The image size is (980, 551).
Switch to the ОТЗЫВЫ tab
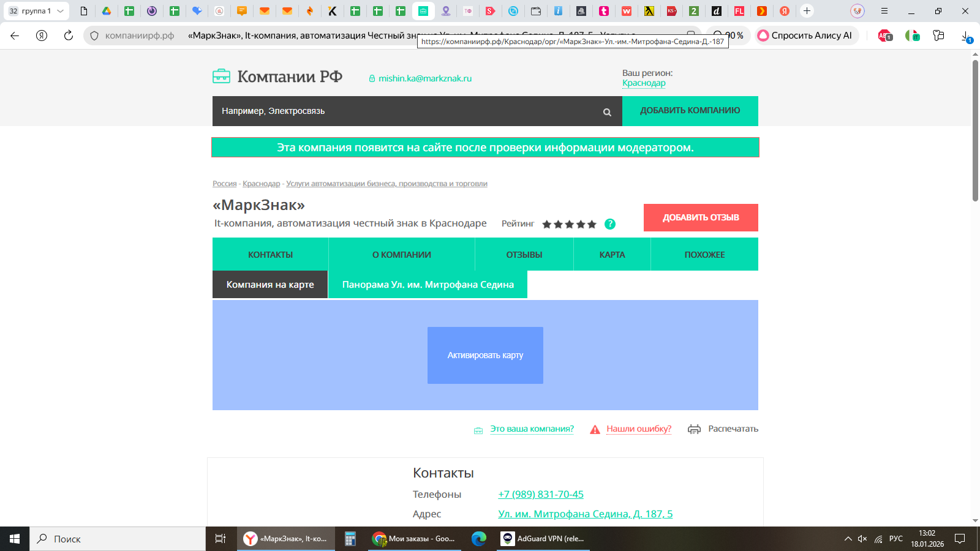pyautogui.click(x=524, y=254)
